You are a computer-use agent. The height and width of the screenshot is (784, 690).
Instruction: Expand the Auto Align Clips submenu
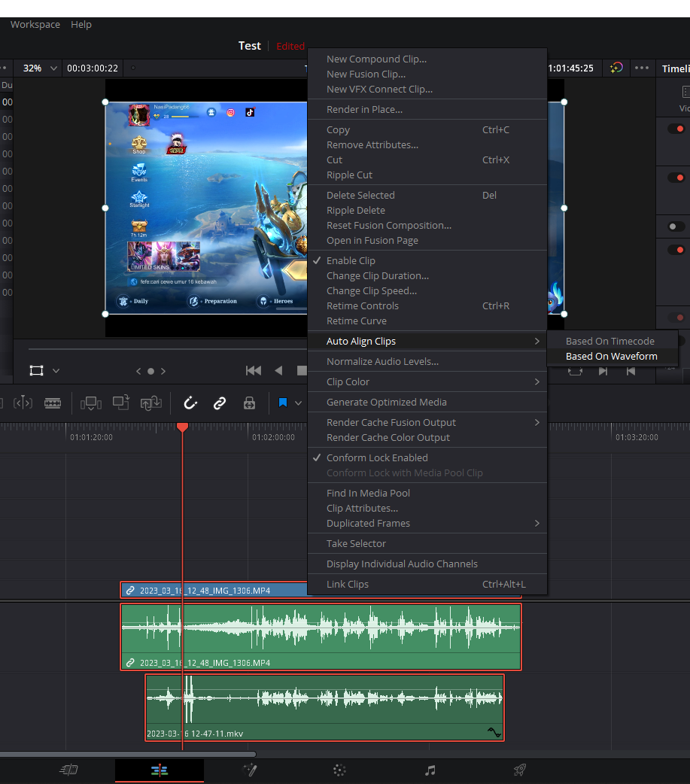coord(427,341)
